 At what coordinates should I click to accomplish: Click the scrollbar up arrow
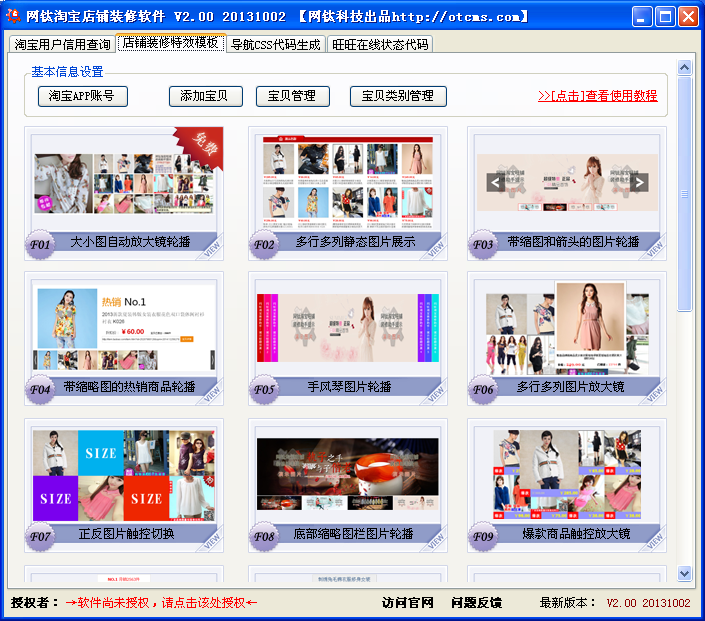(684, 67)
